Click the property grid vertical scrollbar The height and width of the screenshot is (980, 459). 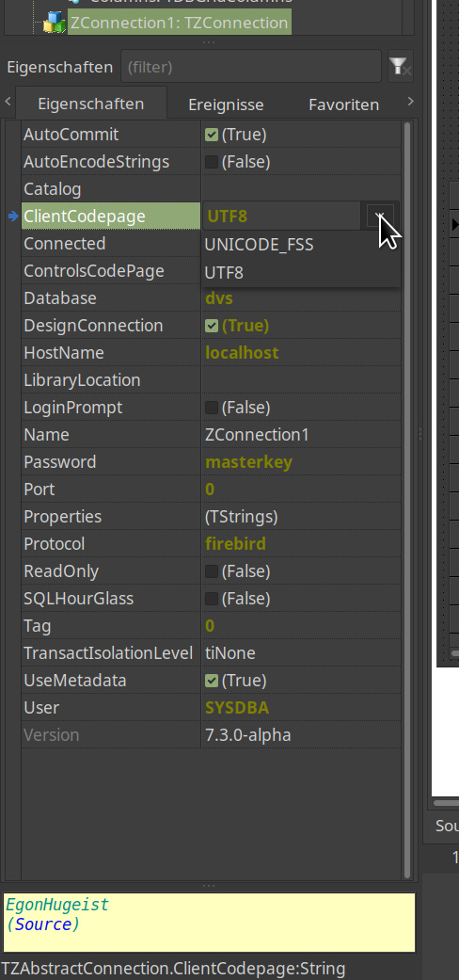pos(408,500)
